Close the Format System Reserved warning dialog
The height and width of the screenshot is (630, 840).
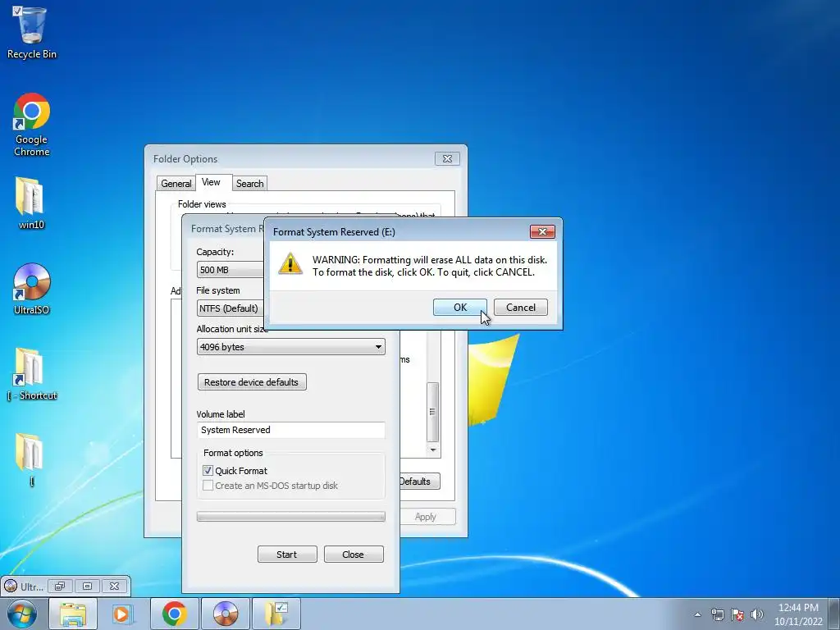pos(542,231)
